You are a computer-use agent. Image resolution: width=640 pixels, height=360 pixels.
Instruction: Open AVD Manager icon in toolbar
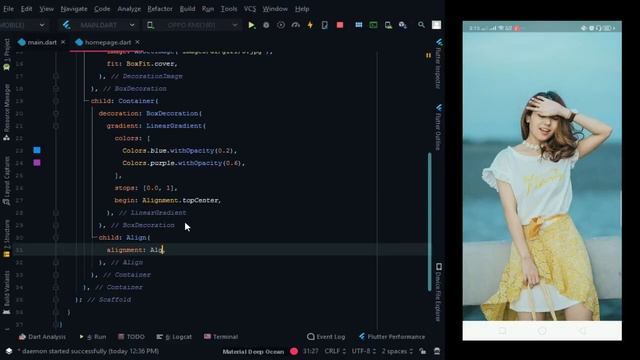point(388,25)
